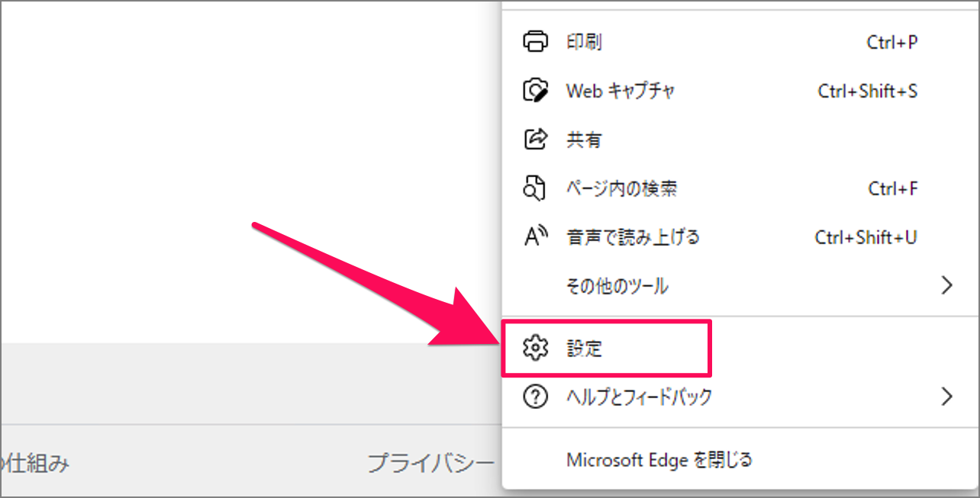Click the Web キャプチャ camera icon

coord(535,91)
